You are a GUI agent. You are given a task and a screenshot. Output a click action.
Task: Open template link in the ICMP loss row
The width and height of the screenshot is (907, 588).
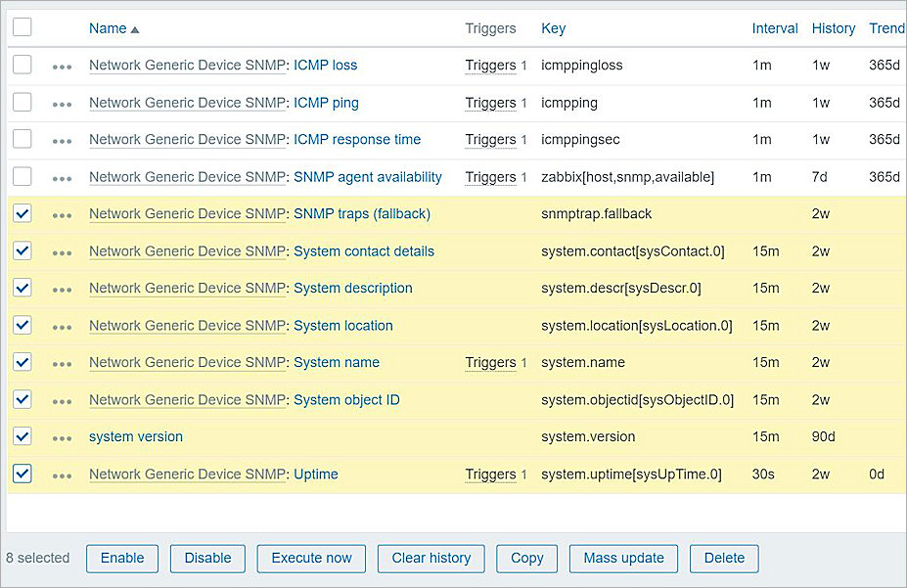click(x=187, y=65)
